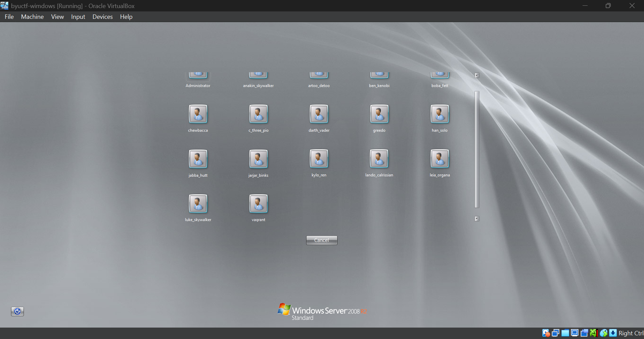Open the View menu

click(x=57, y=17)
